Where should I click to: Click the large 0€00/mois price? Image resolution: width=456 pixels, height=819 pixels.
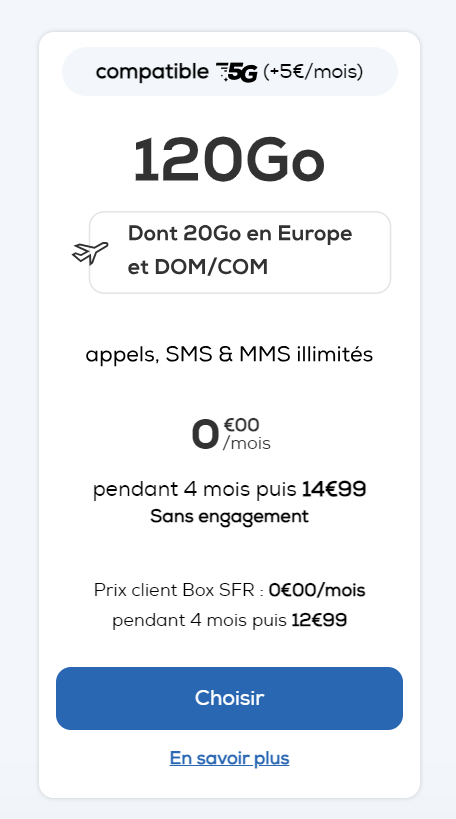231,435
